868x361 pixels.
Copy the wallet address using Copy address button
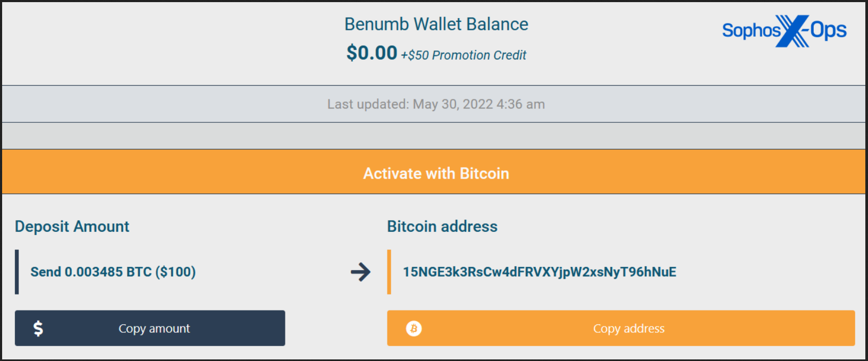(x=621, y=328)
